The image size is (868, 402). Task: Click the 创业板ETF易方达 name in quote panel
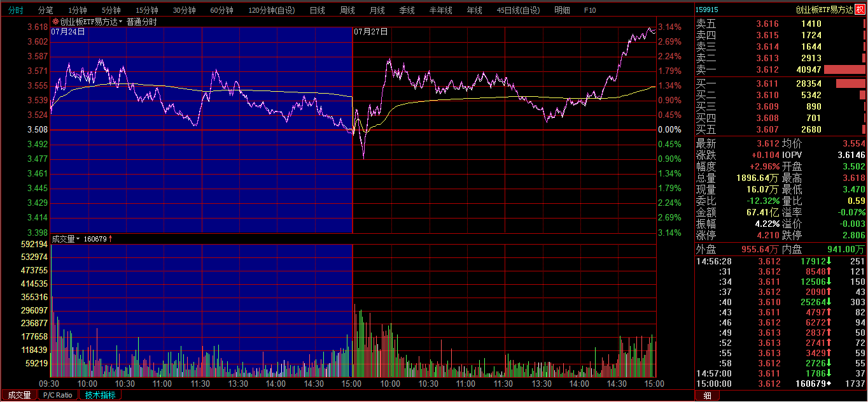pyautogui.click(x=824, y=10)
